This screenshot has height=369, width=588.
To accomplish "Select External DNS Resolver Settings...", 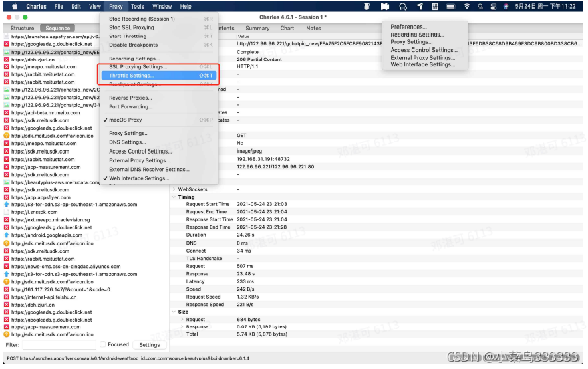I will [158, 169].
